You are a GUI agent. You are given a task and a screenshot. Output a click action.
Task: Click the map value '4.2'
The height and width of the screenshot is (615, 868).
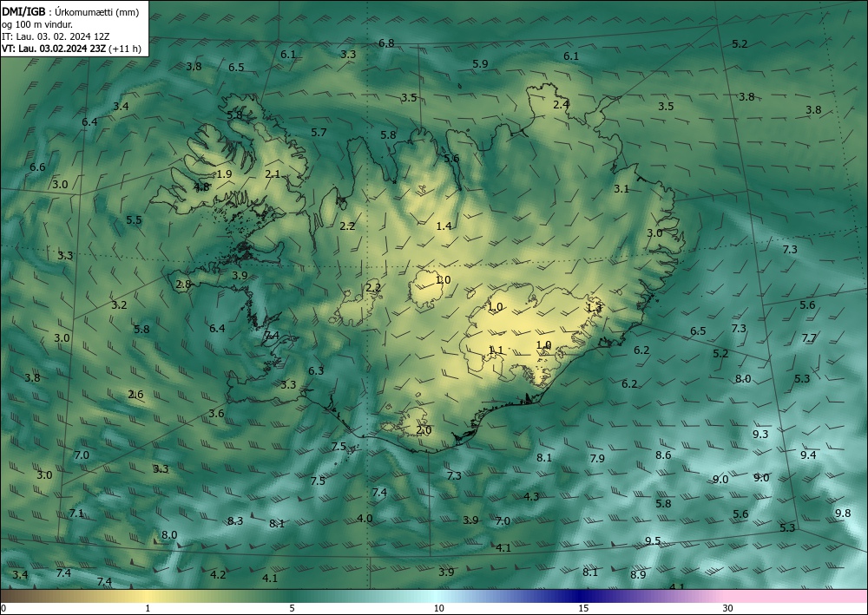tap(218, 574)
